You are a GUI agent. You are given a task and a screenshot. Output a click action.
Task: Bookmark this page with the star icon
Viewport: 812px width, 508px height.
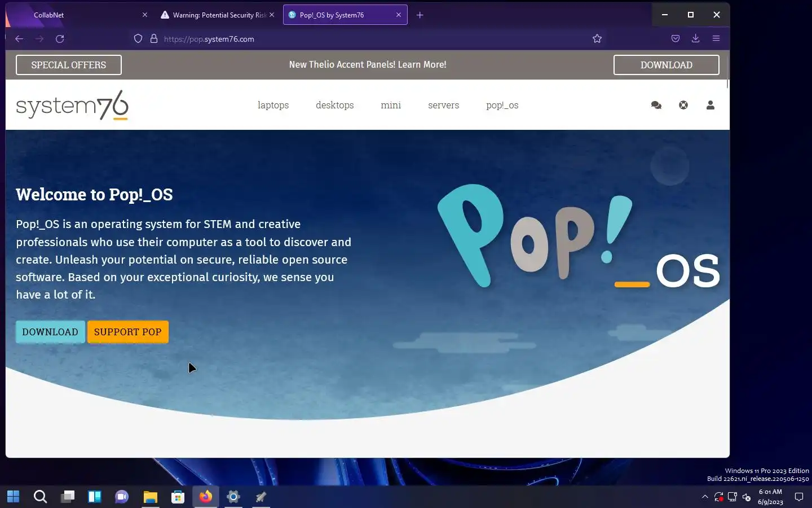click(597, 39)
